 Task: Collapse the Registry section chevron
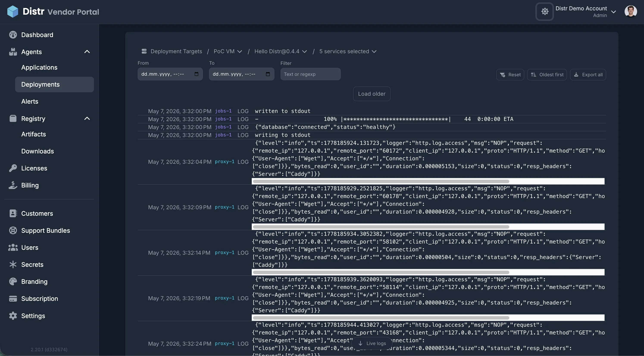point(87,119)
